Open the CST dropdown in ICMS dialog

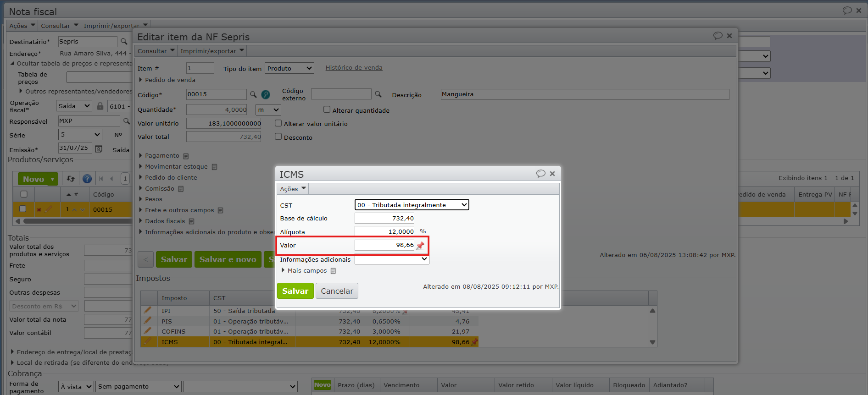(412, 205)
